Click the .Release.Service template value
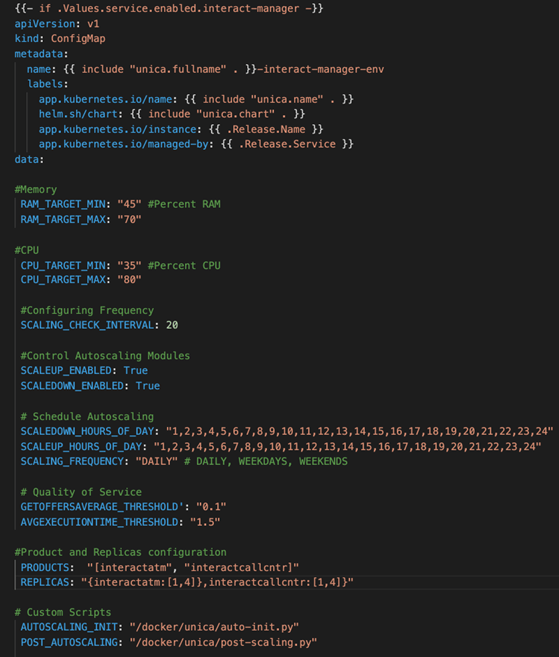 287,144
